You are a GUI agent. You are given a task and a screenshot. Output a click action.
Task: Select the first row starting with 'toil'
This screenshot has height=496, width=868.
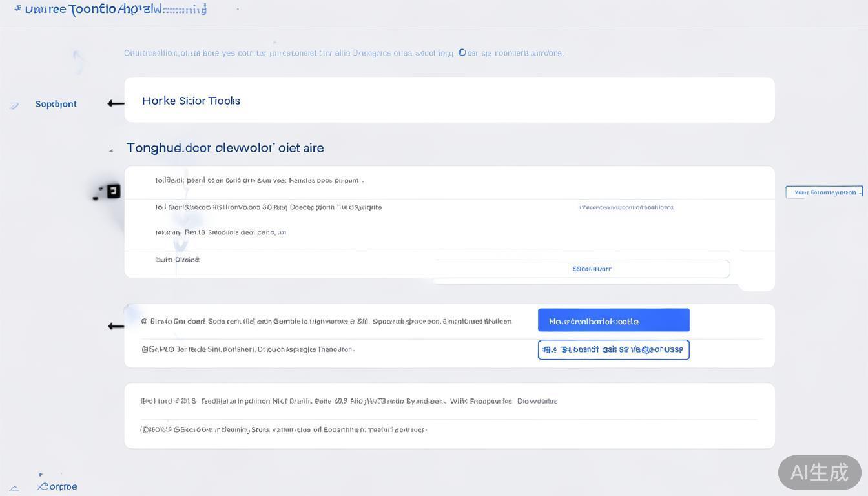[259, 181]
